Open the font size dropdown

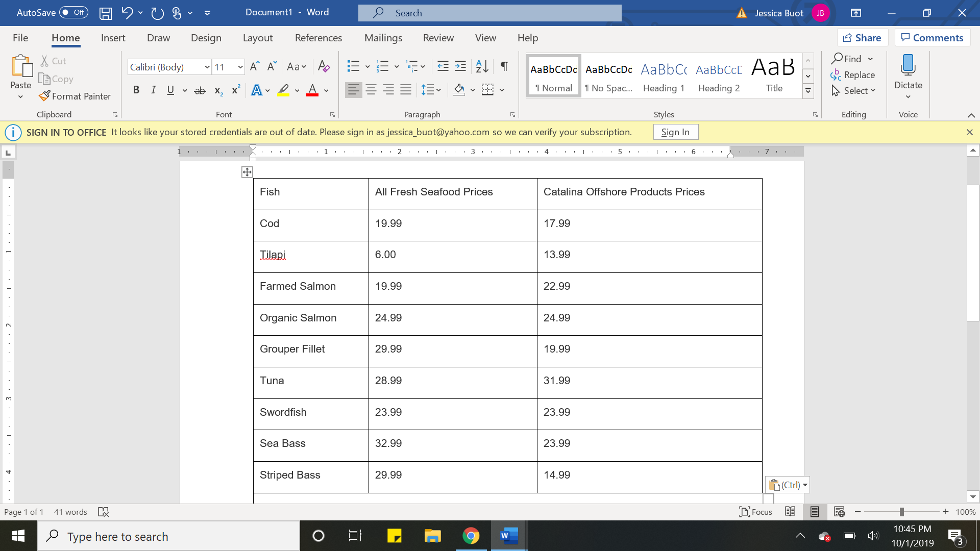point(240,67)
